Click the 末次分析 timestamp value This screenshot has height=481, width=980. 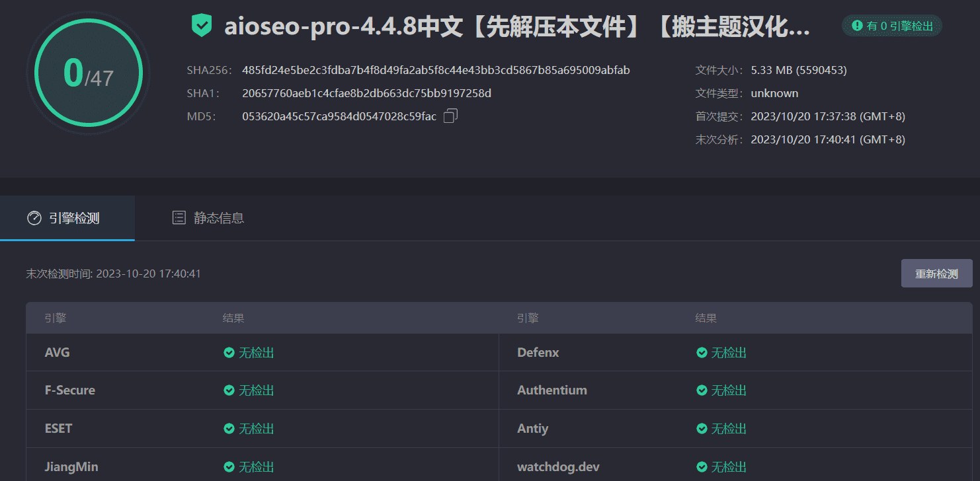(x=828, y=139)
